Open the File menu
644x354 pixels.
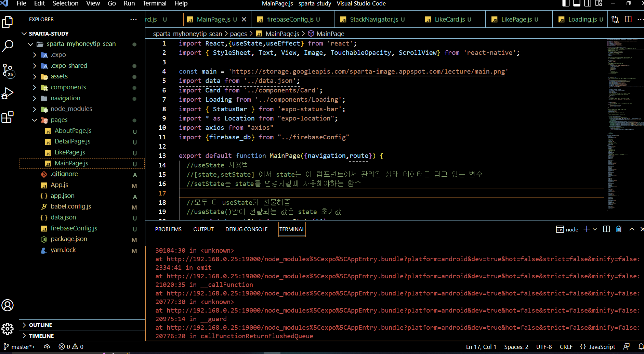(x=21, y=3)
